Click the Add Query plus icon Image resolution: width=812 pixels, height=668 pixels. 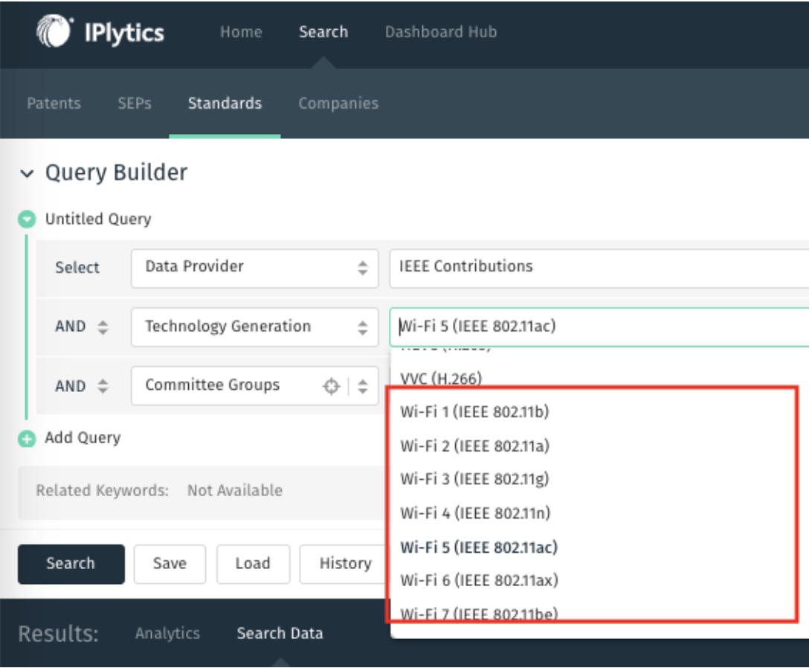pyautogui.click(x=27, y=439)
